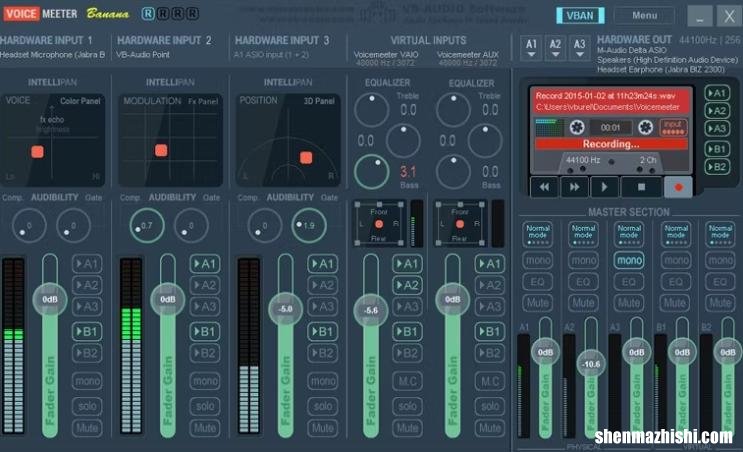Switch Input 2 to Fx Panel
This screenshot has width=743, height=452.
pyautogui.click(x=203, y=101)
